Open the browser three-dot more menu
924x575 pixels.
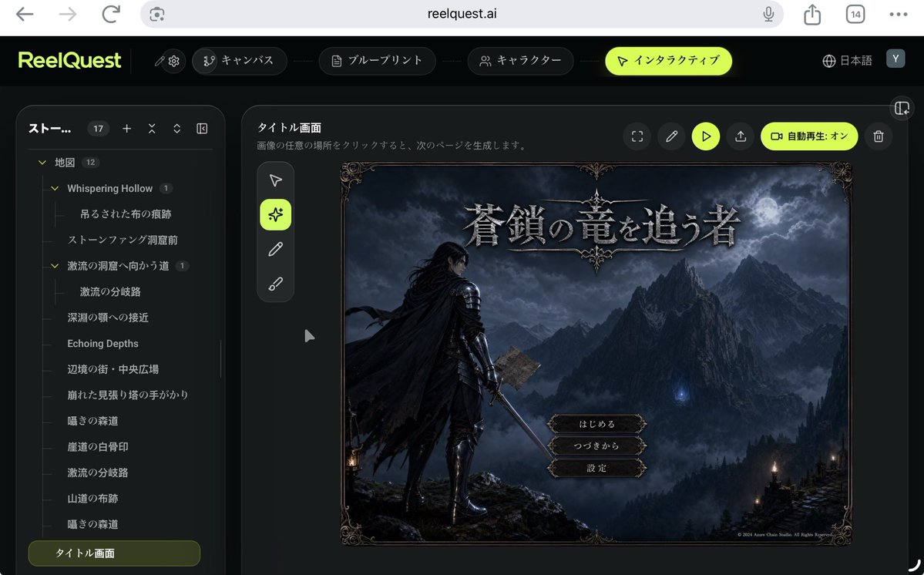point(898,14)
